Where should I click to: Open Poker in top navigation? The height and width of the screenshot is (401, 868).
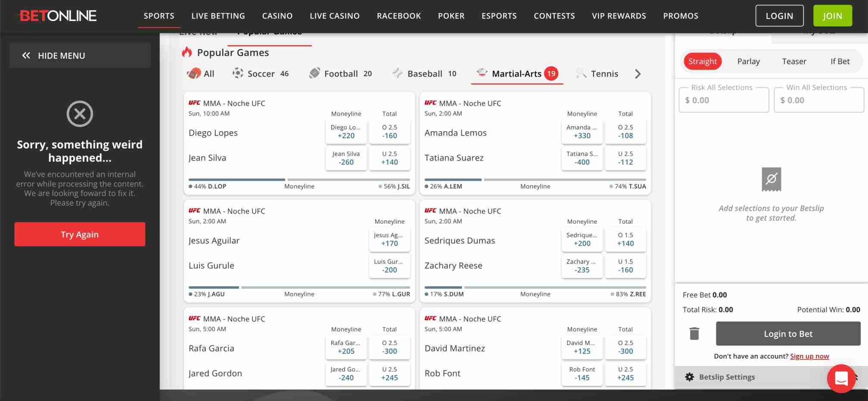tap(451, 16)
